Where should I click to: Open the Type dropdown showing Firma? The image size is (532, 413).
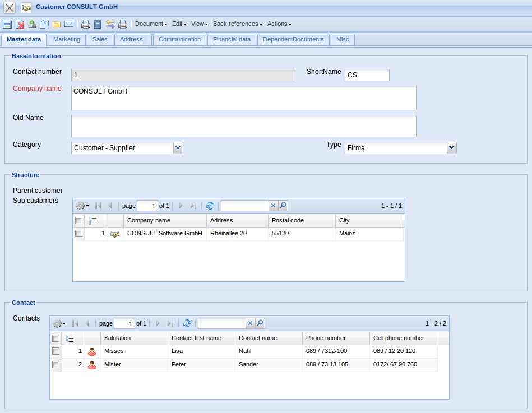click(451, 148)
